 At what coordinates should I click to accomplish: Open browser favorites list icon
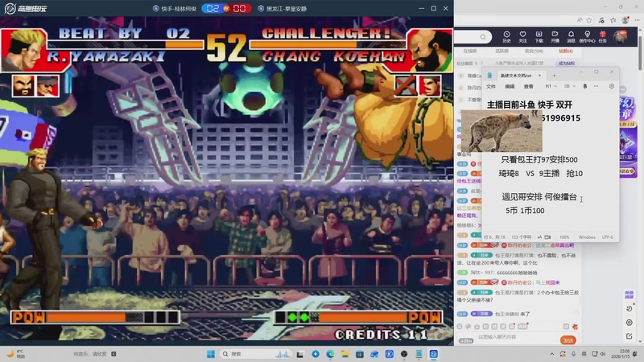click(x=613, y=19)
